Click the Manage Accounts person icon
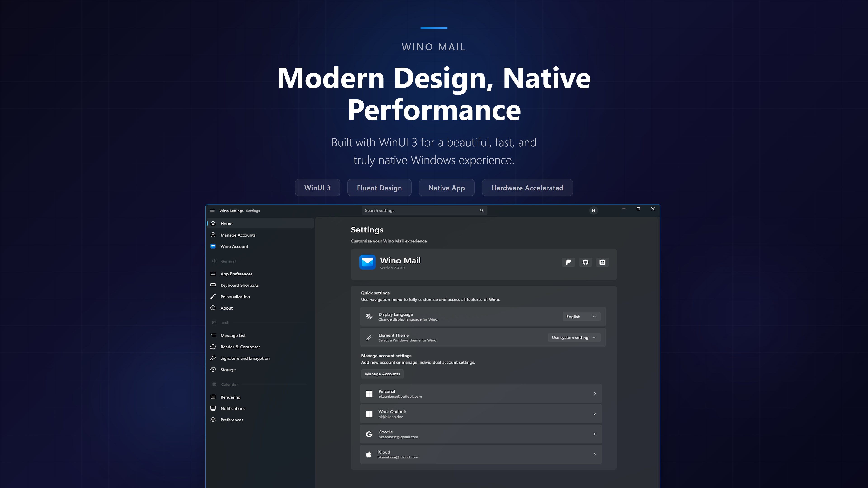This screenshot has height=488, width=868. [x=213, y=235]
